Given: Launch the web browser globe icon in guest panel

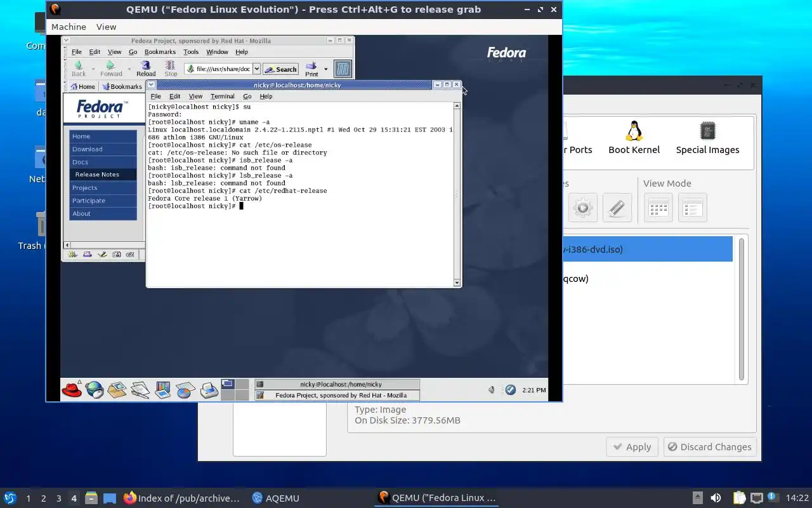Looking at the screenshot, I should pyautogui.click(x=95, y=389).
